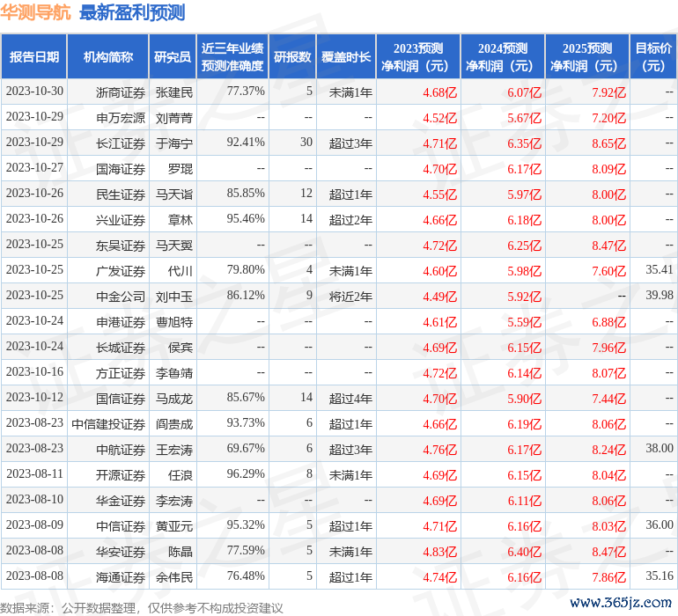678x616 pixels.
Task: Click analyst name 罗琨
Action: (181, 169)
